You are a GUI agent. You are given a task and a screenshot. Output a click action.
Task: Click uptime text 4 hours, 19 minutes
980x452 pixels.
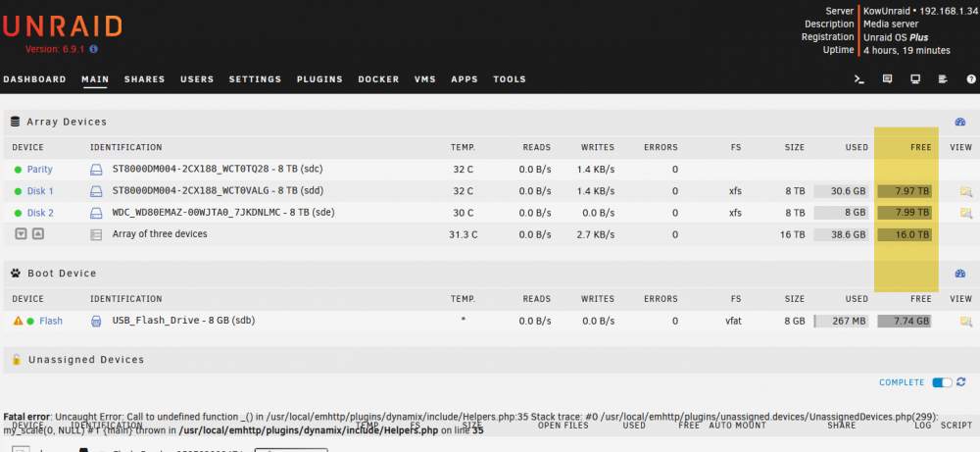coord(906,50)
